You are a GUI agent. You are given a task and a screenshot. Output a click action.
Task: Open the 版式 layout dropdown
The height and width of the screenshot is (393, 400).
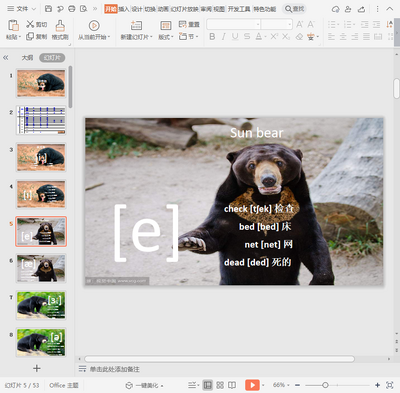point(166,30)
